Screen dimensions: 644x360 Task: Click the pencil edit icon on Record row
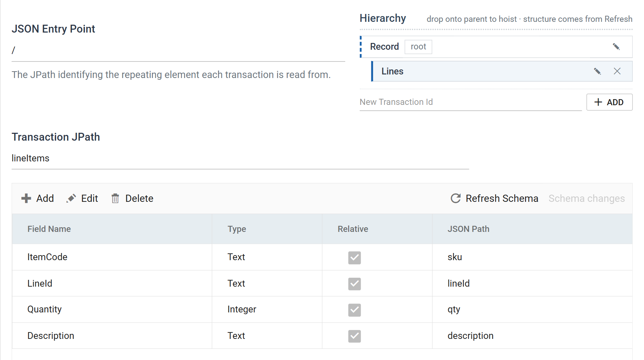(x=616, y=47)
